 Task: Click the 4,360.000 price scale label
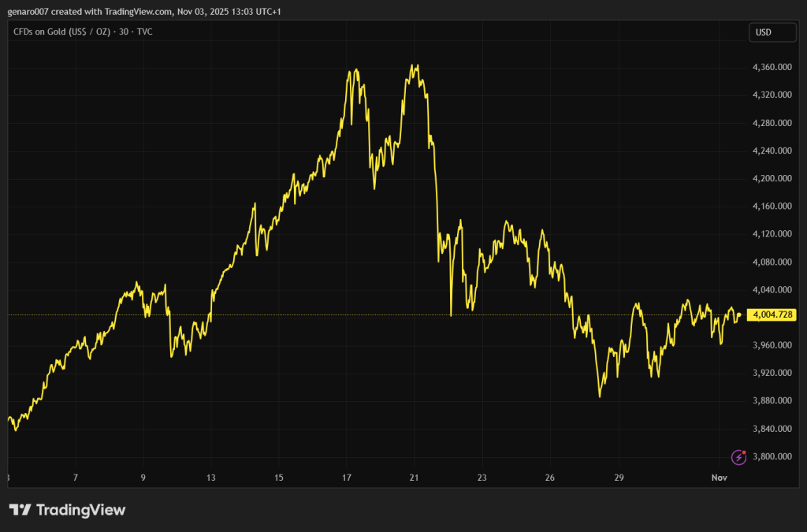point(772,68)
